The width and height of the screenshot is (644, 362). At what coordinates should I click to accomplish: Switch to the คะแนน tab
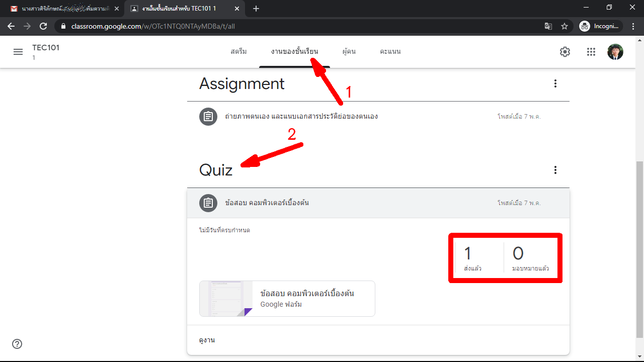pyautogui.click(x=390, y=52)
